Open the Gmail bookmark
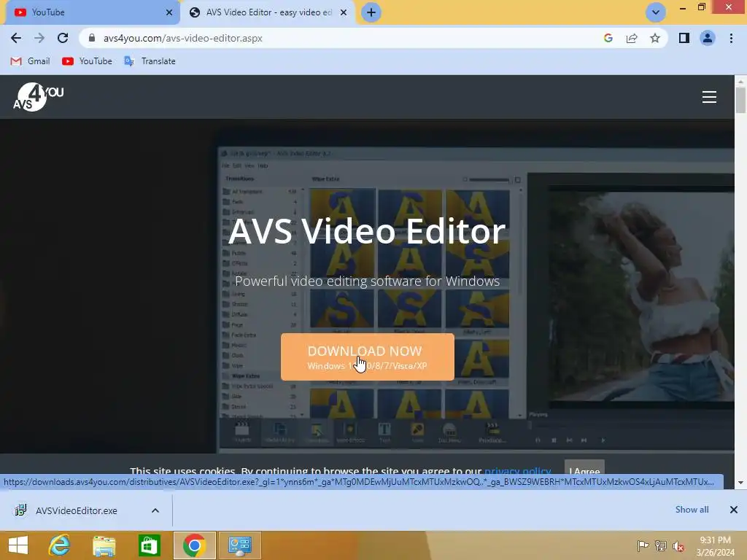Image resolution: width=747 pixels, height=560 pixels. [x=30, y=61]
